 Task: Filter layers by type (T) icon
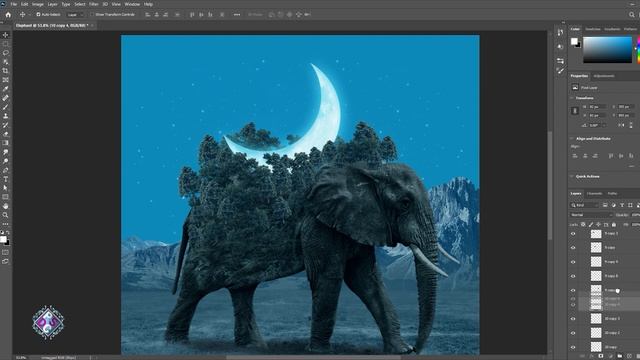(x=622, y=205)
